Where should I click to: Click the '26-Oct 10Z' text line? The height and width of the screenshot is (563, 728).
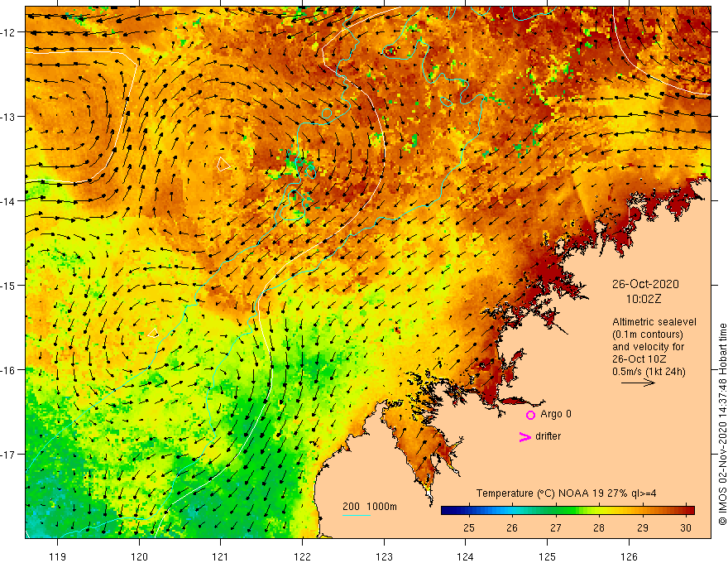tap(639, 359)
